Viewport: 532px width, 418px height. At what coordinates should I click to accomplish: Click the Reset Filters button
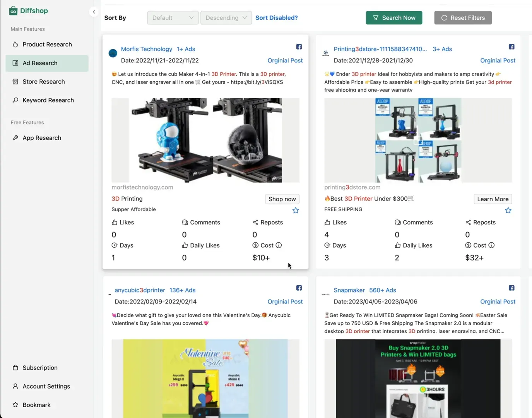[463, 18]
